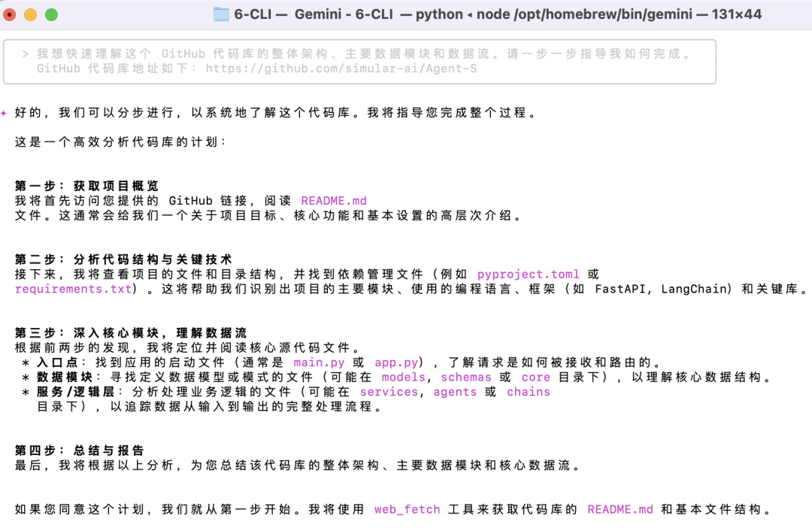Click the pink 'web_fetch' tool name

pyautogui.click(x=407, y=509)
